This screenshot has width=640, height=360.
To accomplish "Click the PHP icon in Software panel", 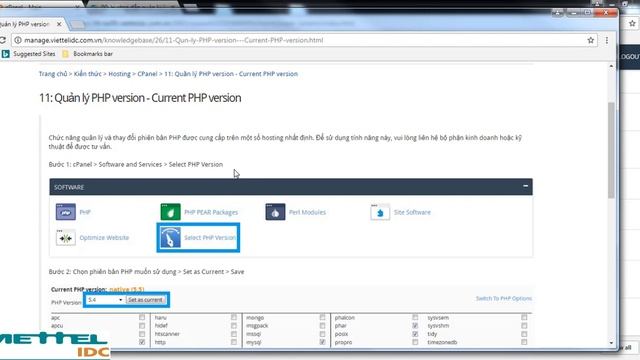I will [x=66, y=212].
